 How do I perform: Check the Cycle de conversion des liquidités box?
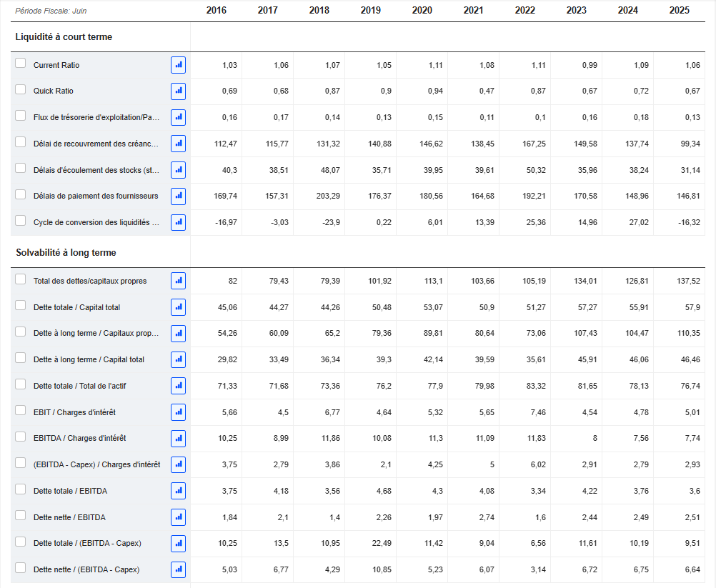click(x=21, y=221)
